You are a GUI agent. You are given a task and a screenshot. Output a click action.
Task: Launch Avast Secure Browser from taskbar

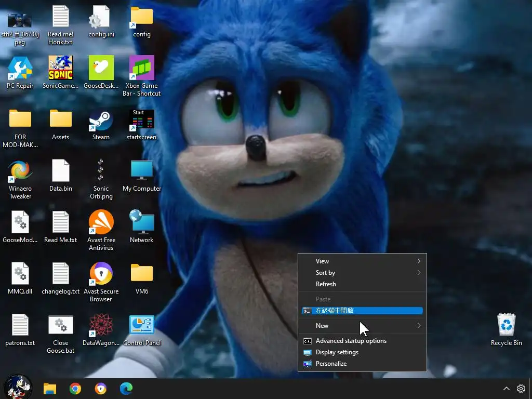pyautogui.click(x=101, y=389)
